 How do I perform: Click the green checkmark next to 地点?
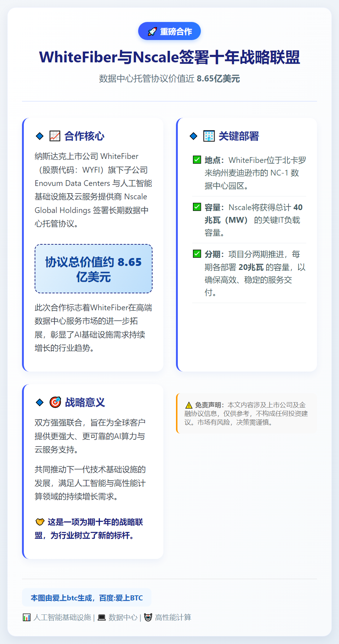tap(197, 160)
